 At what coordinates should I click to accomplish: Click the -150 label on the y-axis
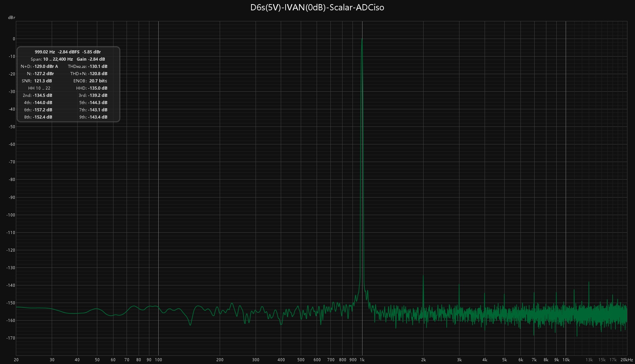(x=11, y=303)
